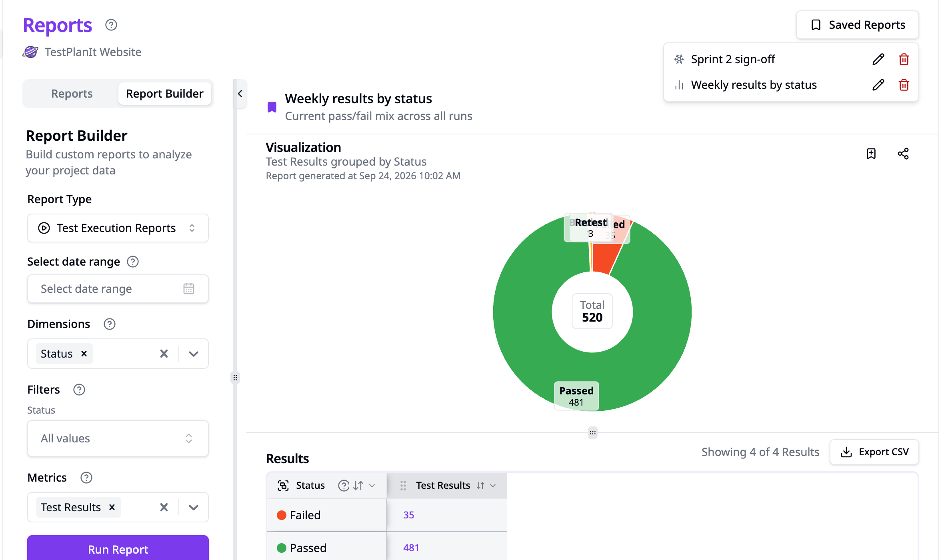This screenshot has height=560, width=952.
Task: Open the Report Type dropdown
Action: coord(118,228)
